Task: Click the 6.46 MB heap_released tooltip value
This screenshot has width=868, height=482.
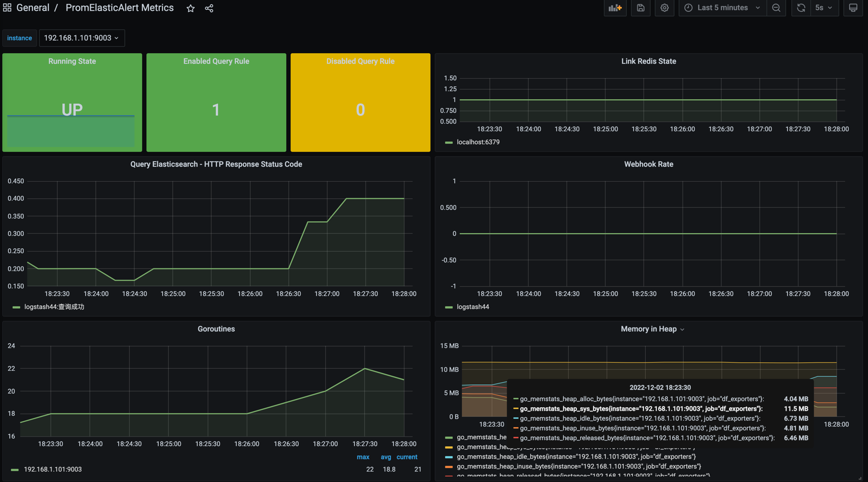Action: point(796,438)
